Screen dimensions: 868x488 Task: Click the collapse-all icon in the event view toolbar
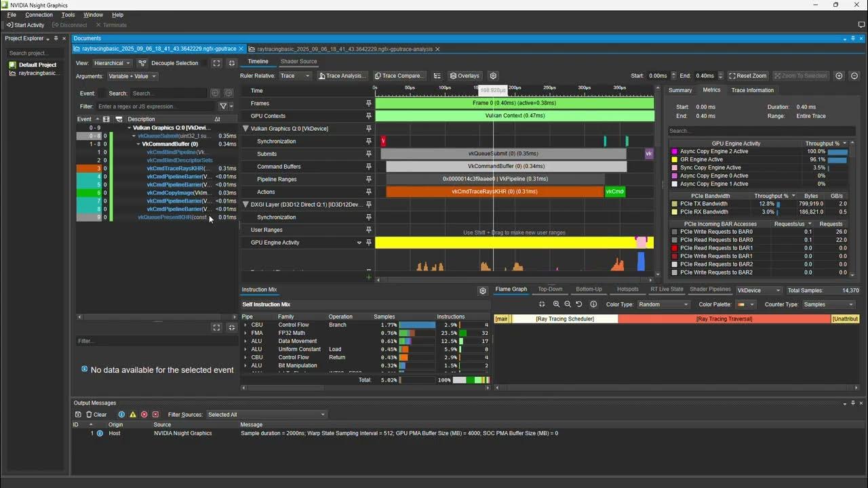231,63
